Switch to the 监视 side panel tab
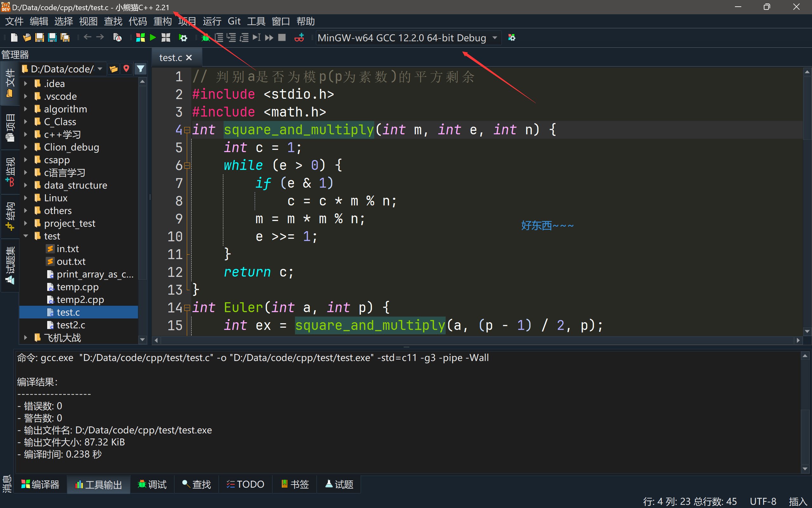Screen dimensions: 812x508 10,172
